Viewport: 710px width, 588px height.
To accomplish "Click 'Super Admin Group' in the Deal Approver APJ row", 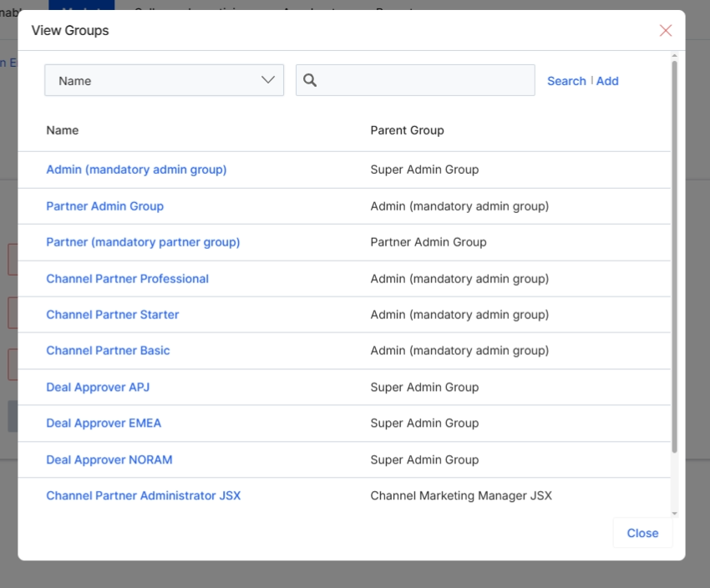I will [424, 387].
